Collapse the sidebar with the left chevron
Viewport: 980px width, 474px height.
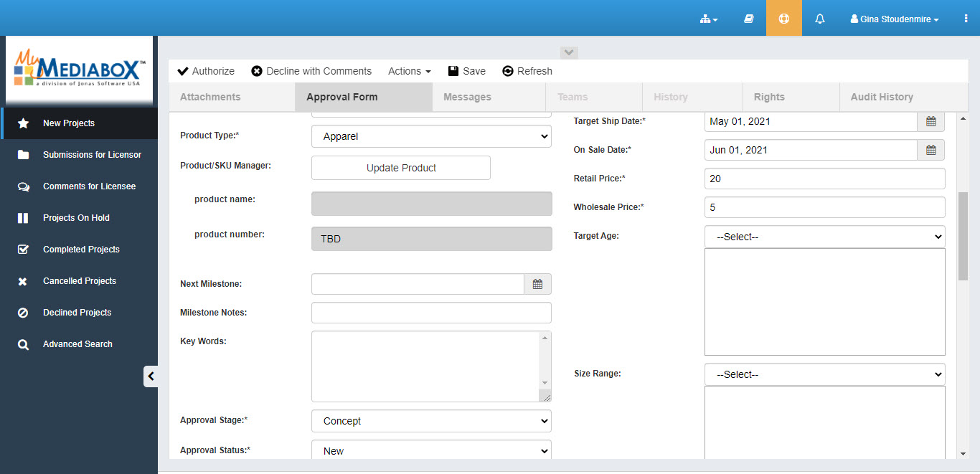151,376
